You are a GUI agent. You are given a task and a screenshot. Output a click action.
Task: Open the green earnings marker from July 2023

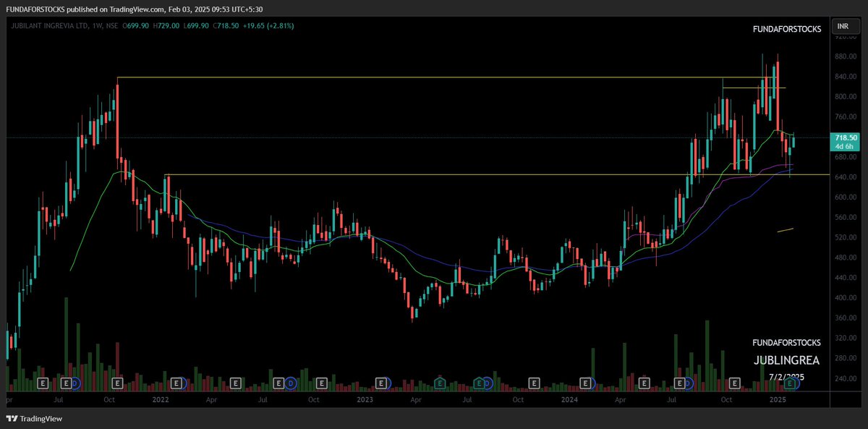coord(477,382)
